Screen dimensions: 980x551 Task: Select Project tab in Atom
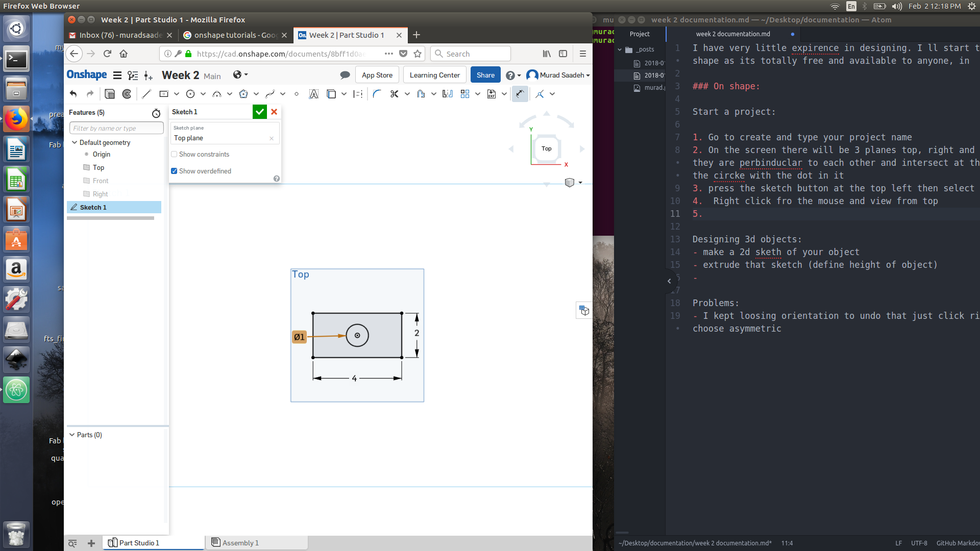point(640,34)
